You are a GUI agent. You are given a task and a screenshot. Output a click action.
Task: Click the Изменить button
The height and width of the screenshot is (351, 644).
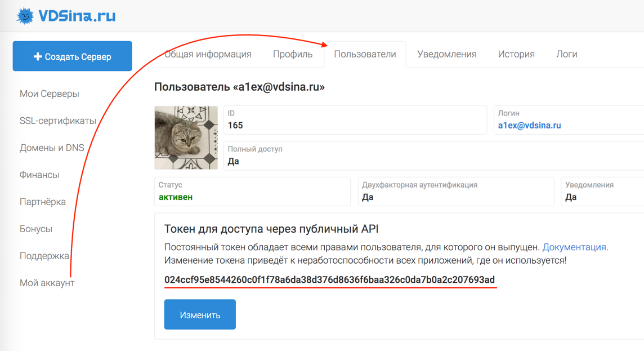(x=199, y=314)
